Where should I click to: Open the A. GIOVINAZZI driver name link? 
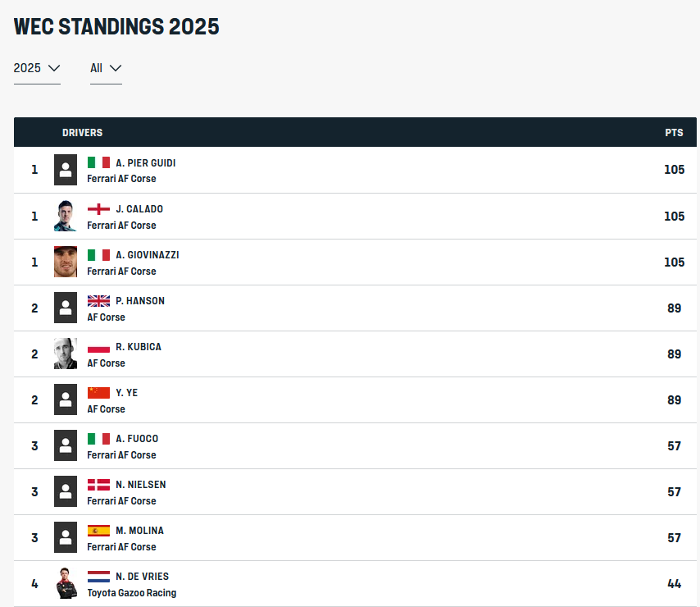coord(148,255)
